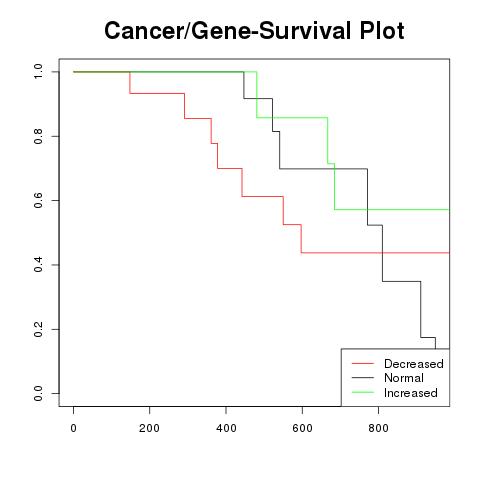
Task: Select the Decreased legend label
Action: click(414, 364)
